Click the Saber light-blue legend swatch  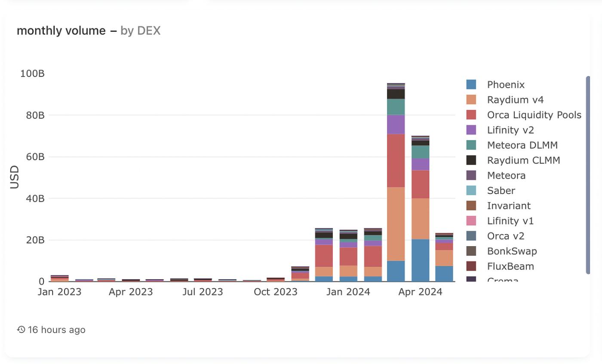pyautogui.click(x=471, y=190)
